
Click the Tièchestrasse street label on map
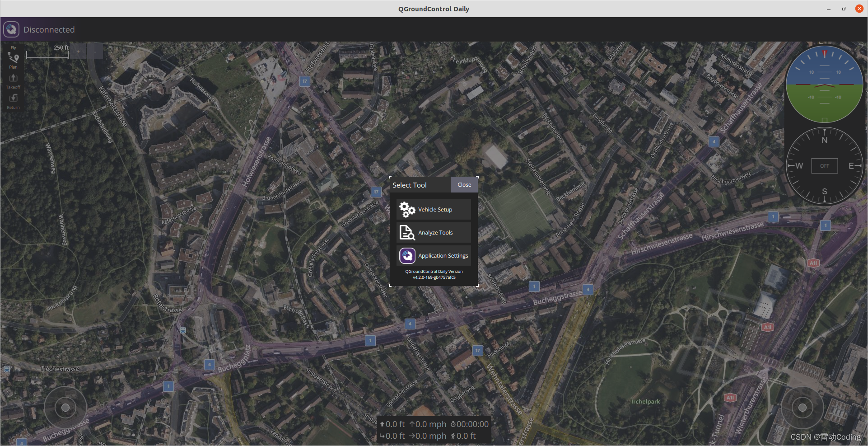click(60, 369)
